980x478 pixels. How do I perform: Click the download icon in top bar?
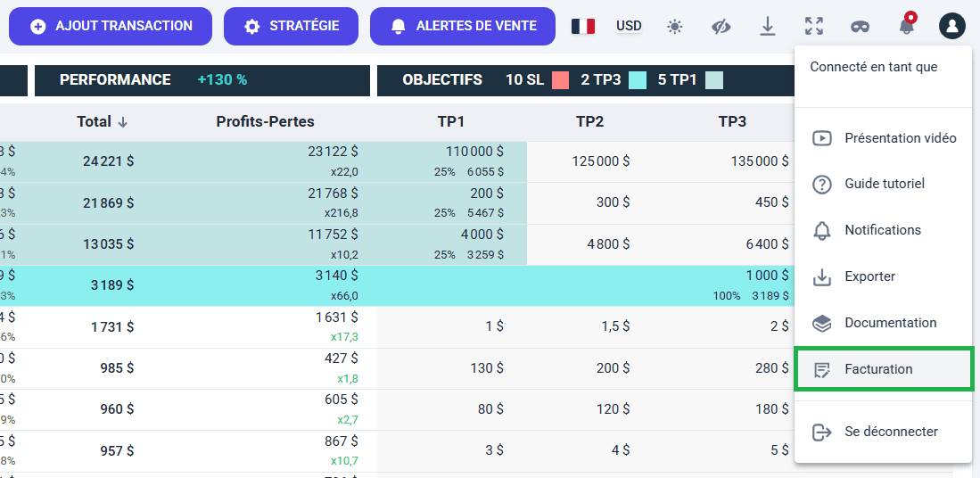(768, 27)
